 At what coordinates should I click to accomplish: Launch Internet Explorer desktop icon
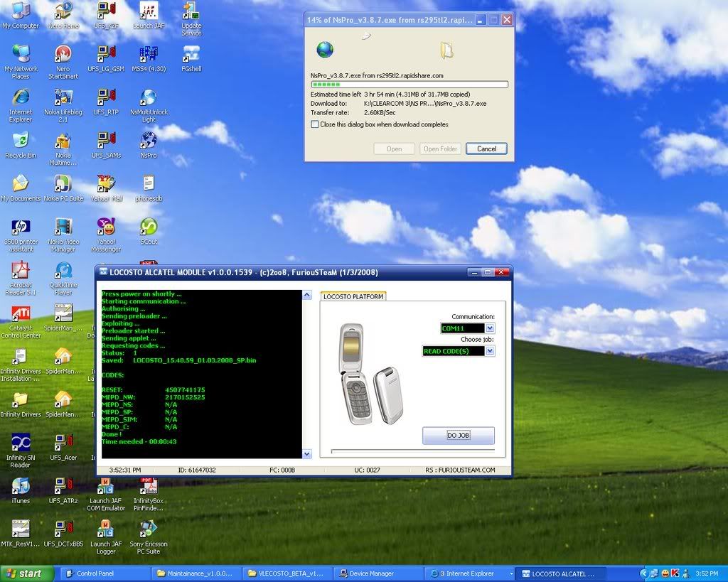pyautogui.click(x=21, y=105)
